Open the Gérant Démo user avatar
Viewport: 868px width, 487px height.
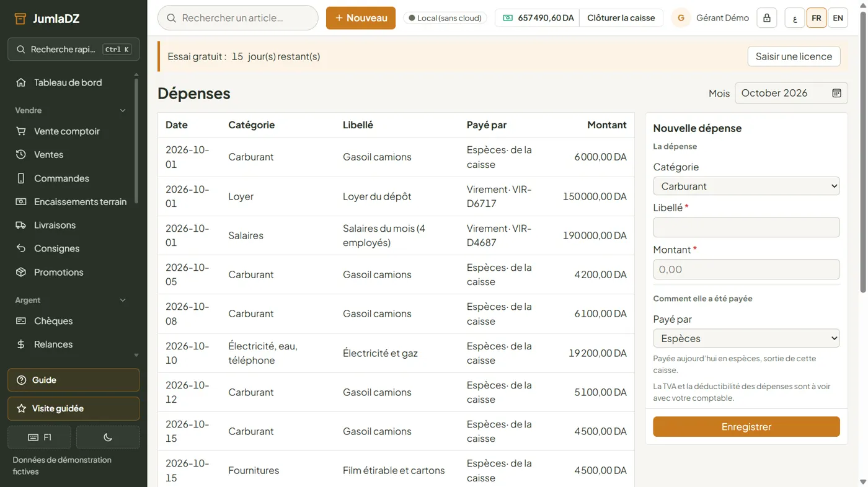[x=681, y=18]
